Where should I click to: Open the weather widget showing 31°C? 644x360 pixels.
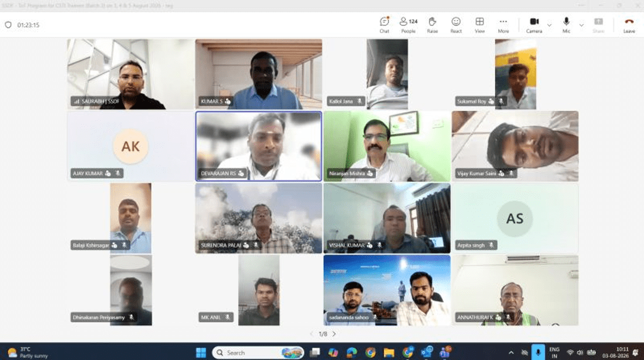click(x=29, y=352)
